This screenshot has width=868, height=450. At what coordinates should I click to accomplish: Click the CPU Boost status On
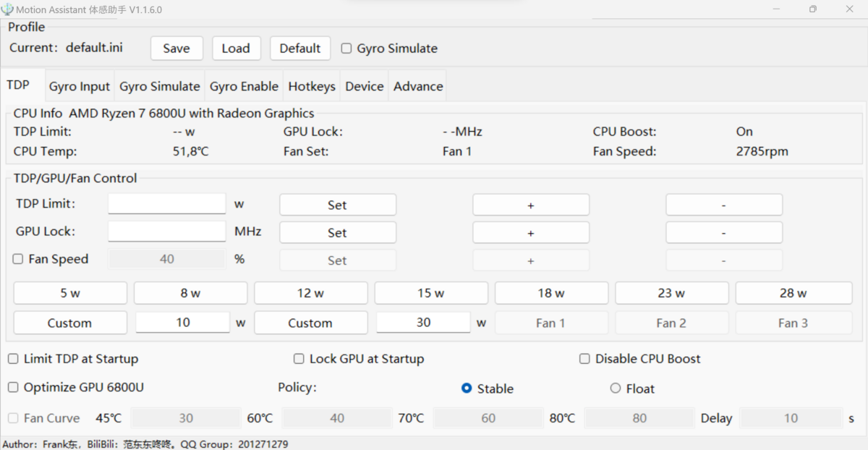tap(744, 132)
